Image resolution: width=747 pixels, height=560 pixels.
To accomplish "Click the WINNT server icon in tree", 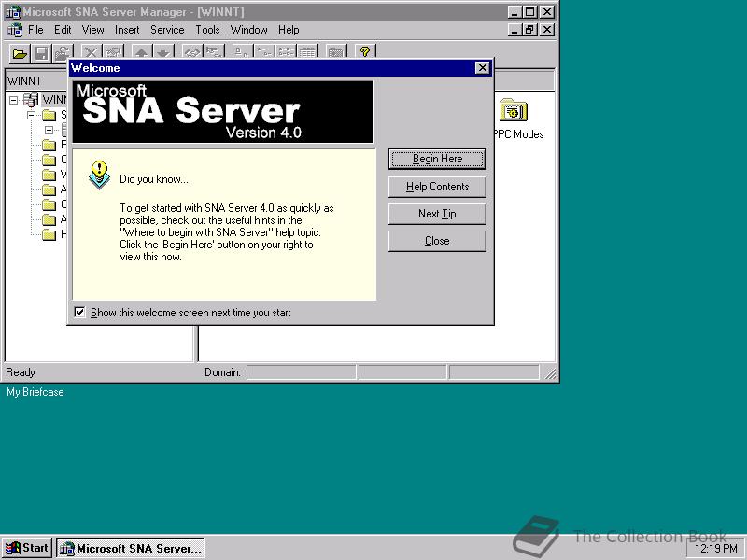I will click(x=31, y=100).
